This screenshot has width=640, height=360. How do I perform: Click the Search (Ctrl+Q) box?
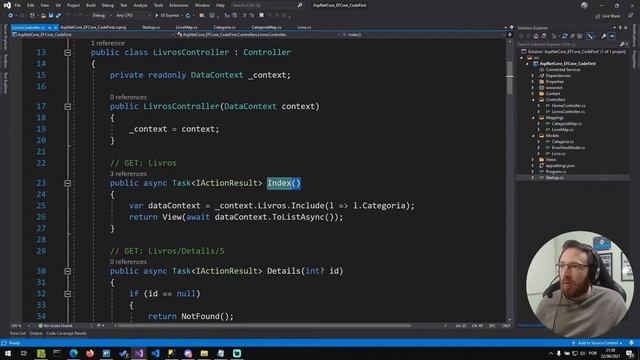tap(266, 5)
